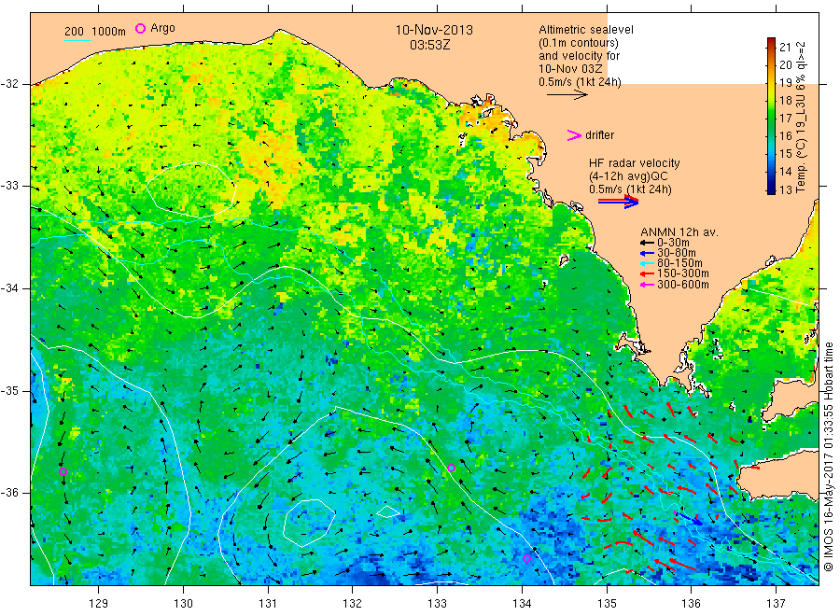
Task: Click the IMOS copyright timestamp text
Action: tap(828, 457)
